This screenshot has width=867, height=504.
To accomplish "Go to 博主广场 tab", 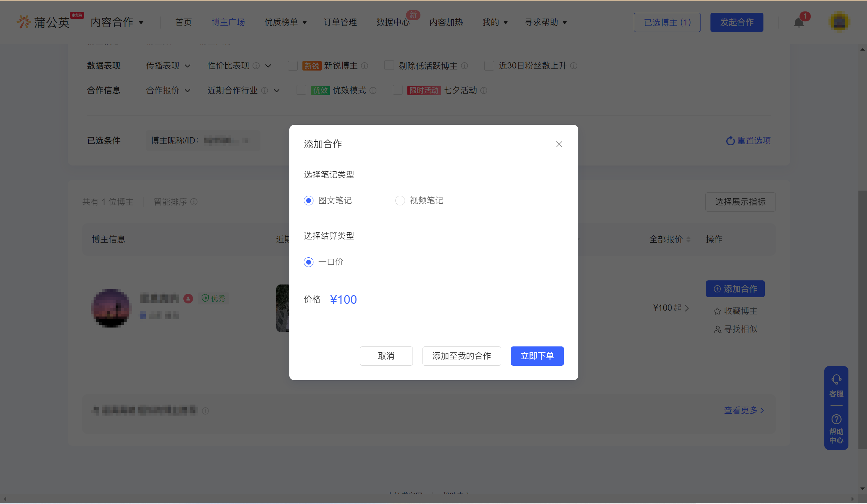I will (x=228, y=22).
